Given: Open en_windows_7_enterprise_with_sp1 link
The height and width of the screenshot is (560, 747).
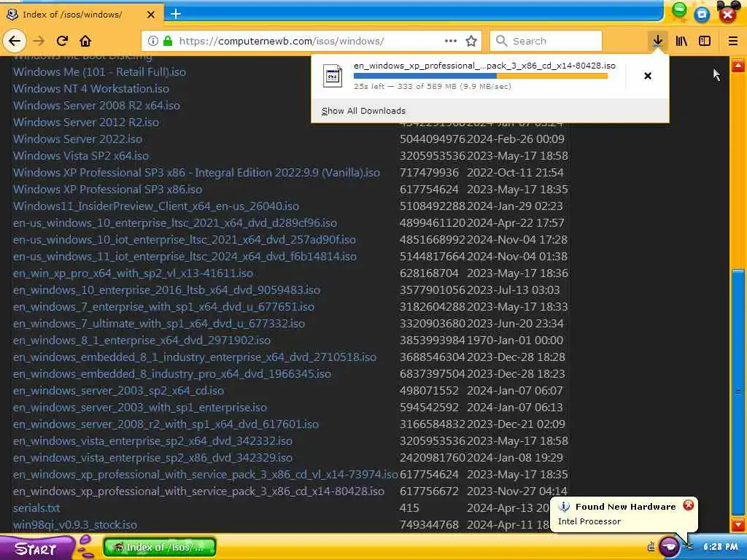Looking at the screenshot, I should [x=163, y=307].
